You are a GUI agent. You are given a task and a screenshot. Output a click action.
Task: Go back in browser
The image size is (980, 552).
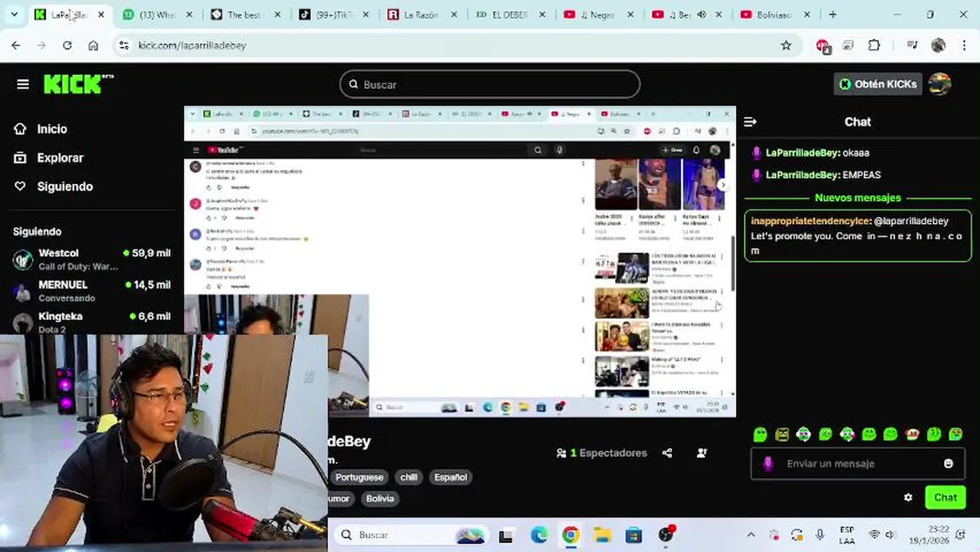pyautogui.click(x=16, y=45)
